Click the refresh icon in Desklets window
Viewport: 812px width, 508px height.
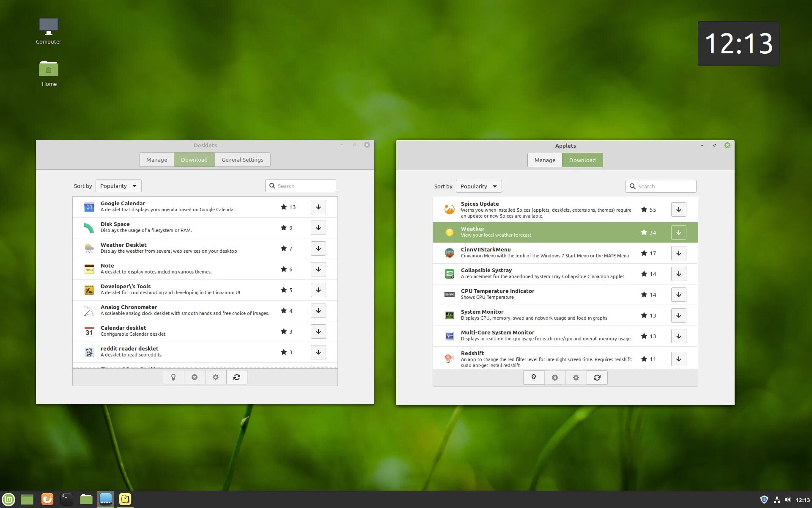click(237, 377)
